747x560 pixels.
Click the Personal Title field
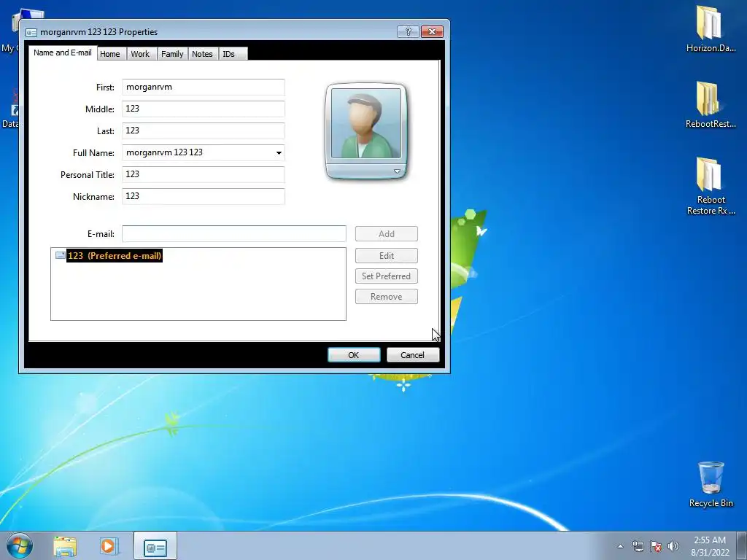(x=204, y=175)
